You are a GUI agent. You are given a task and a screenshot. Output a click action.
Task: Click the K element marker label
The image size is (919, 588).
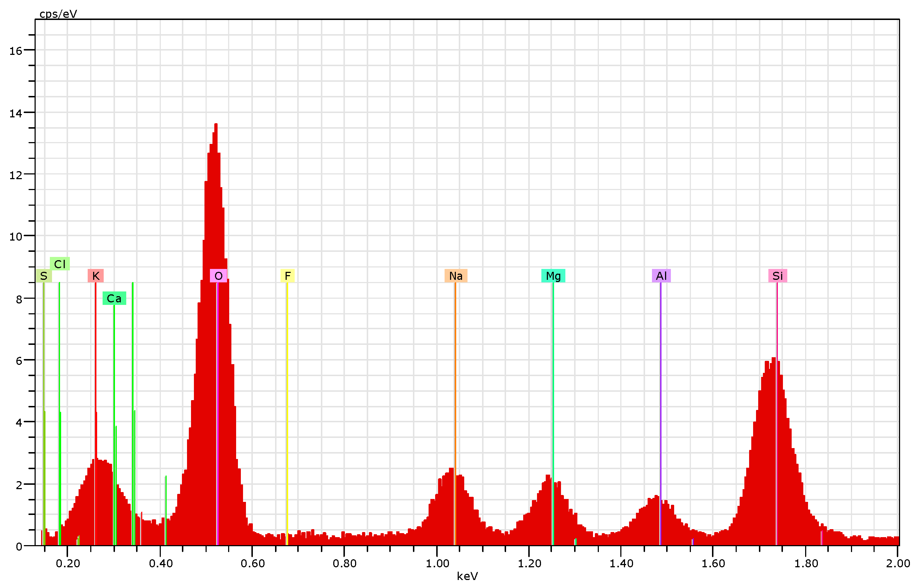point(96,276)
